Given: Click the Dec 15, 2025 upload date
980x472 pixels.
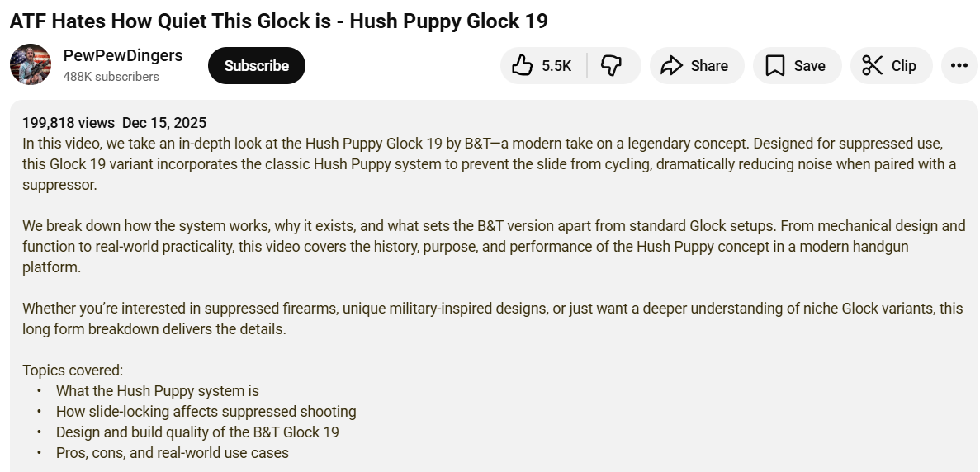Looking at the screenshot, I should coord(164,123).
